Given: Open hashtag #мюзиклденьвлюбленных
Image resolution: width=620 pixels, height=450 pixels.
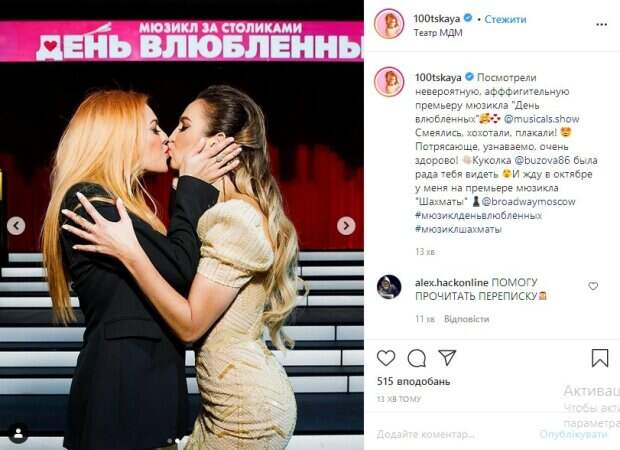Looking at the screenshot, I should pos(478,216).
